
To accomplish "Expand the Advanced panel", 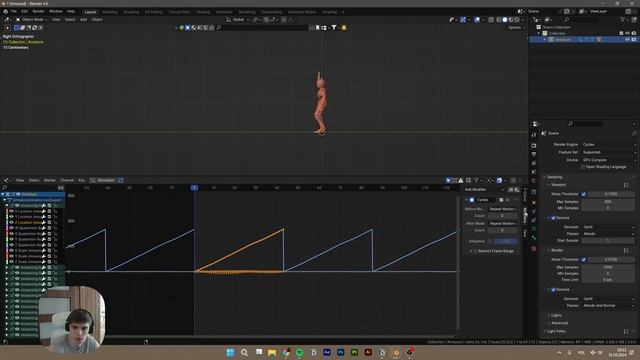I will (559, 323).
